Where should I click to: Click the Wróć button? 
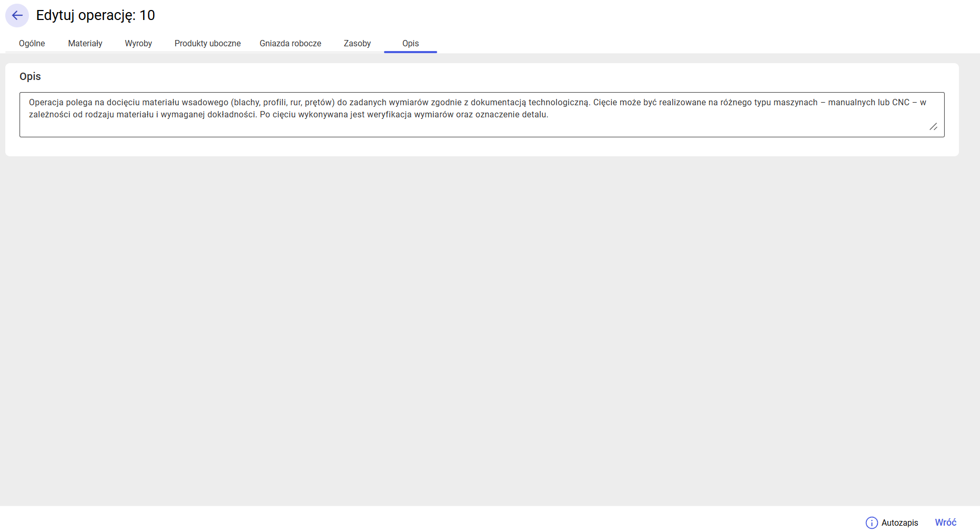pos(946,523)
